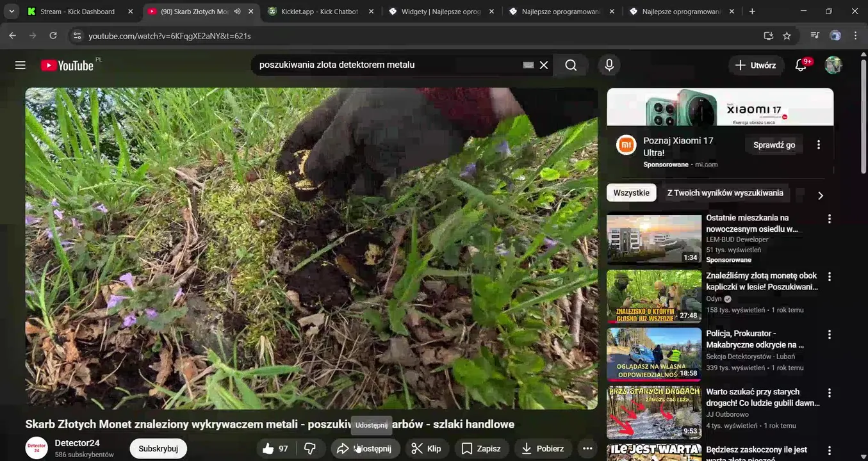Click Sprawdź go on Xiaomi ad
This screenshot has height=461, width=868.
tap(774, 145)
